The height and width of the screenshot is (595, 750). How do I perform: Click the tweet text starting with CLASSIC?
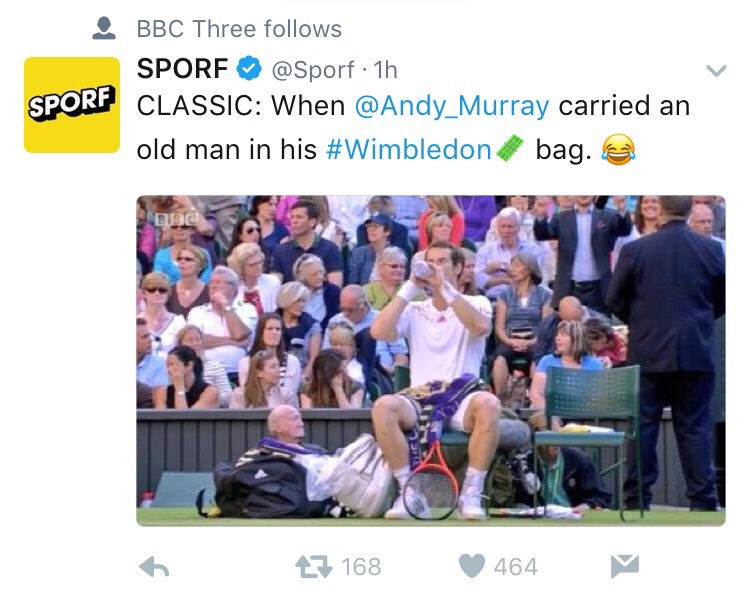point(413,128)
